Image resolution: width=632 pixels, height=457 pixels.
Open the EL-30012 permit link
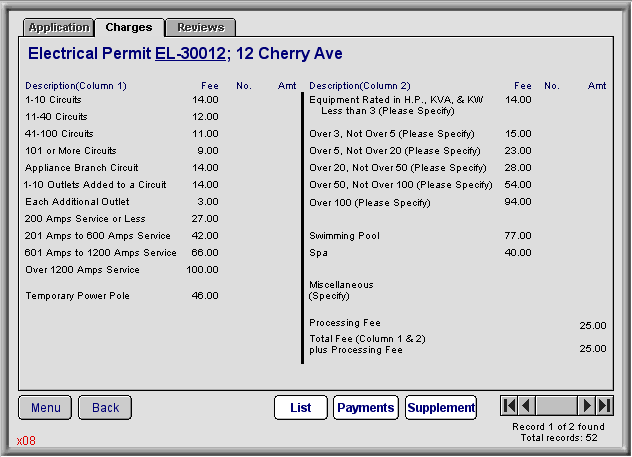tap(190, 54)
